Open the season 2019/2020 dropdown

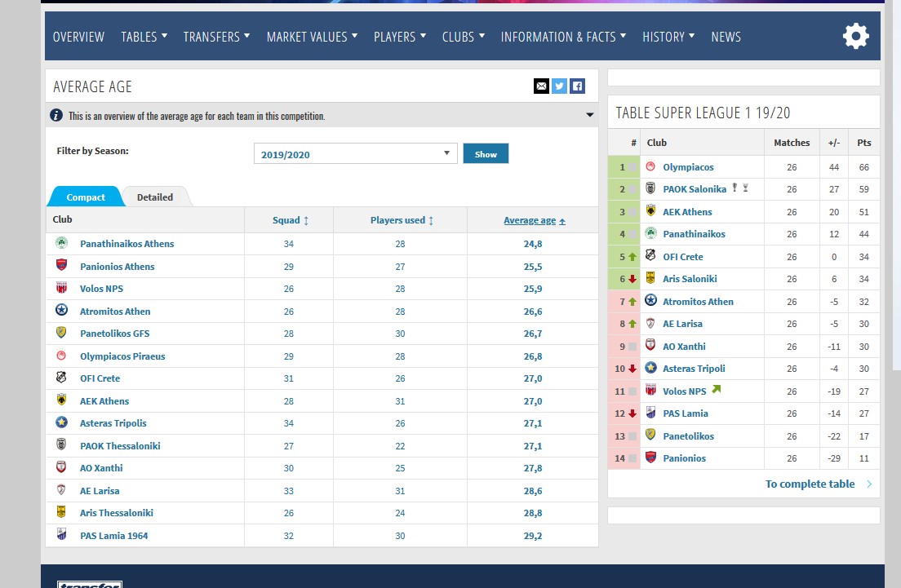click(x=355, y=154)
